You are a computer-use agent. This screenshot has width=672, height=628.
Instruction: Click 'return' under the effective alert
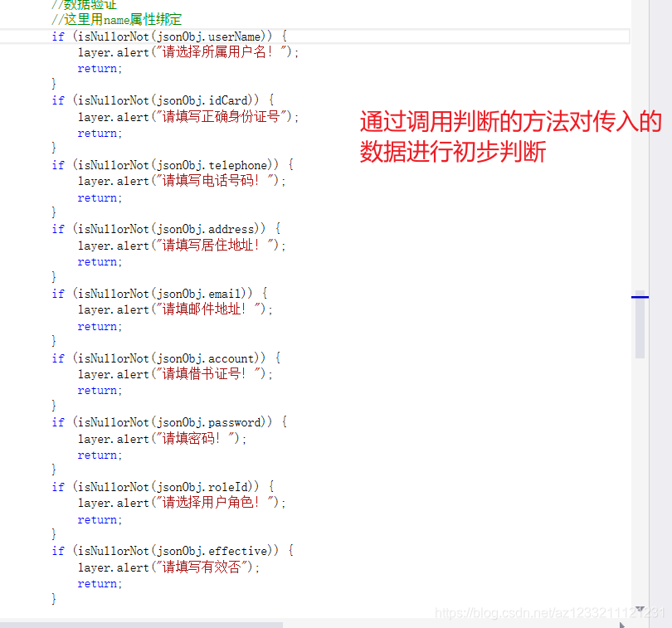(x=97, y=584)
